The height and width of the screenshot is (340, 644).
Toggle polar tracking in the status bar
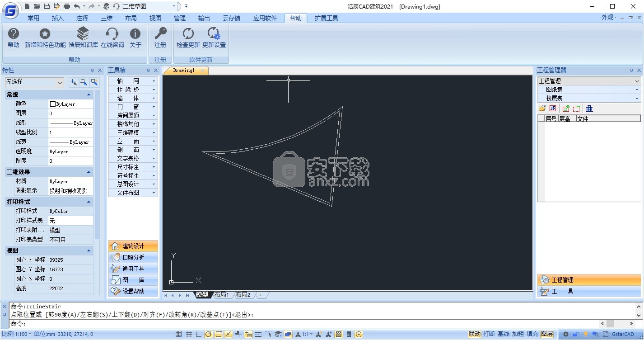(x=208, y=334)
